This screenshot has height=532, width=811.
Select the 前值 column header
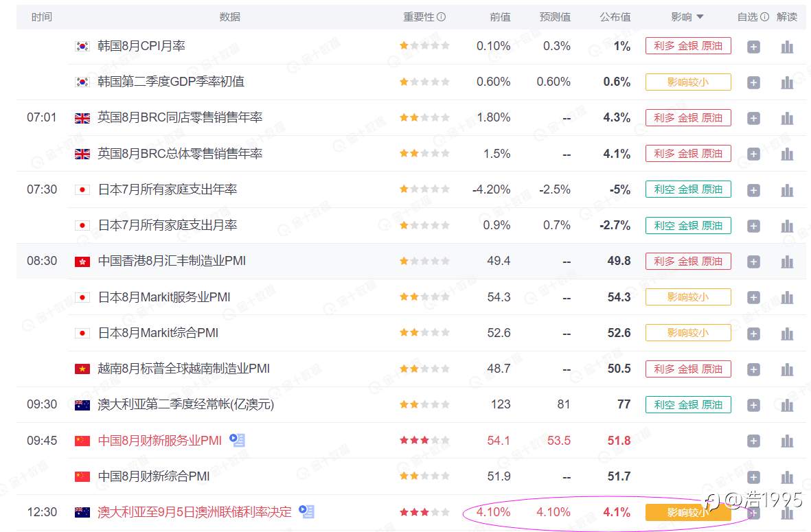tap(500, 17)
